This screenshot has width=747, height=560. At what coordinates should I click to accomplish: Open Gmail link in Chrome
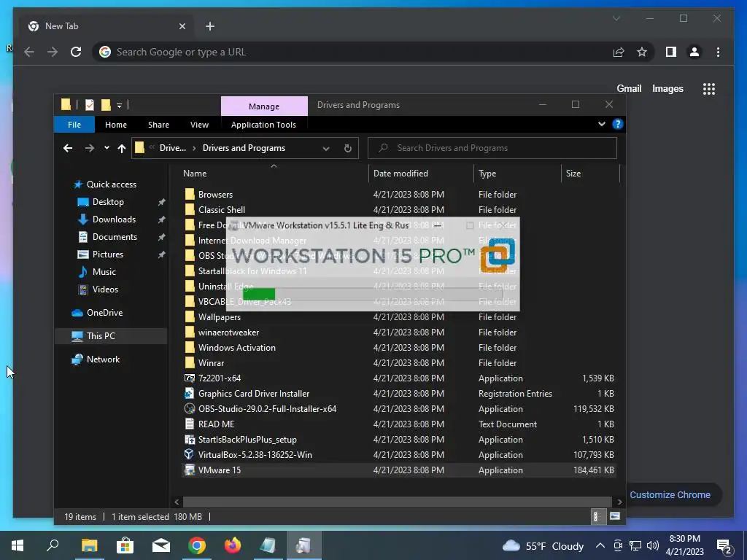tap(629, 88)
